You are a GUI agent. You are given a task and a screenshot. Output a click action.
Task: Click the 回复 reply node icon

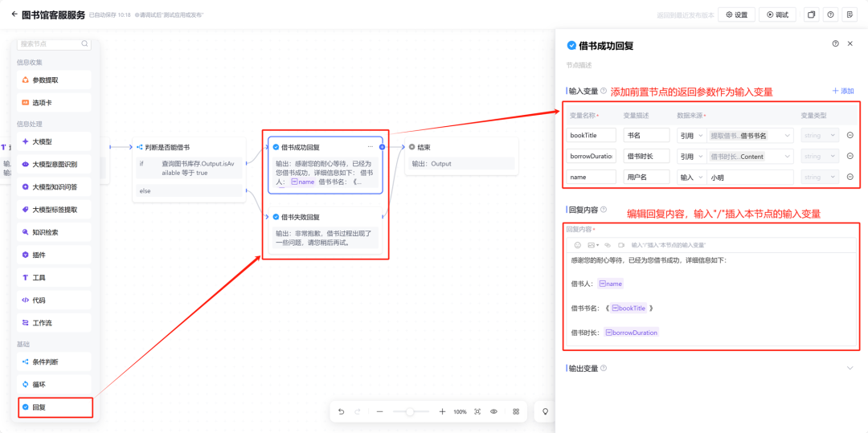(x=26, y=407)
